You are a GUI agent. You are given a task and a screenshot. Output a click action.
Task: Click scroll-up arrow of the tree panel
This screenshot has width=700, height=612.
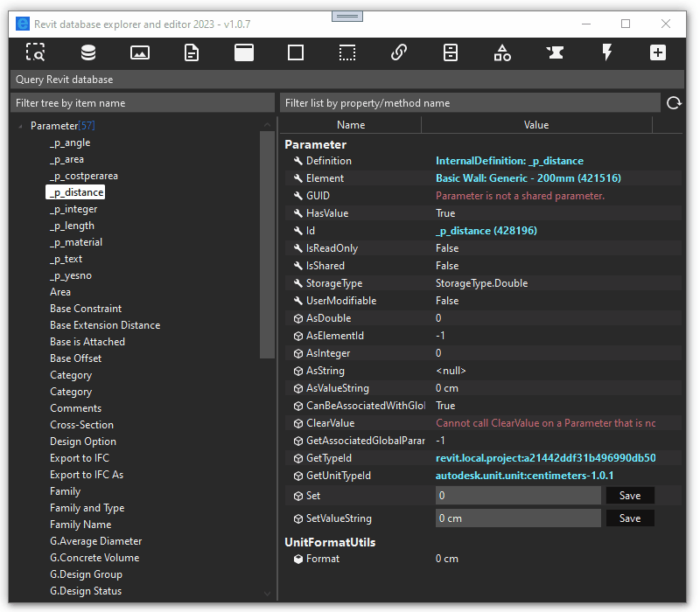268,125
